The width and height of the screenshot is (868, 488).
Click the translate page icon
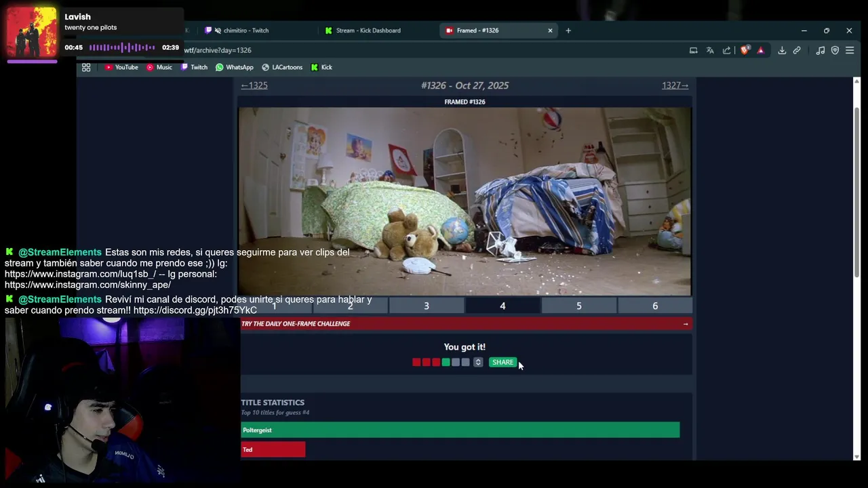point(710,50)
